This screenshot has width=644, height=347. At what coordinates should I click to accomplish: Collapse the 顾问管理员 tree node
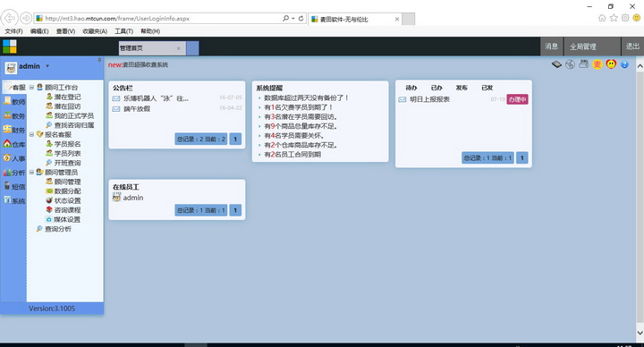click(31, 172)
